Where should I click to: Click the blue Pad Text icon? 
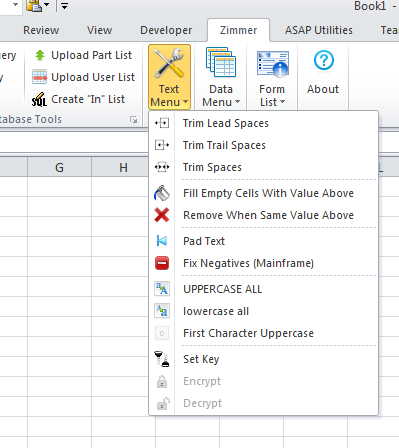[x=162, y=241]
